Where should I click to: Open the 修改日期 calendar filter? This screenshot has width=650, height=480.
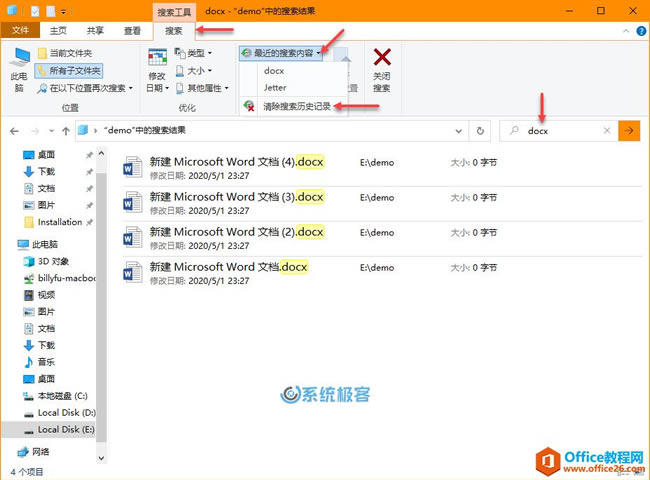(x=158, y=70)
